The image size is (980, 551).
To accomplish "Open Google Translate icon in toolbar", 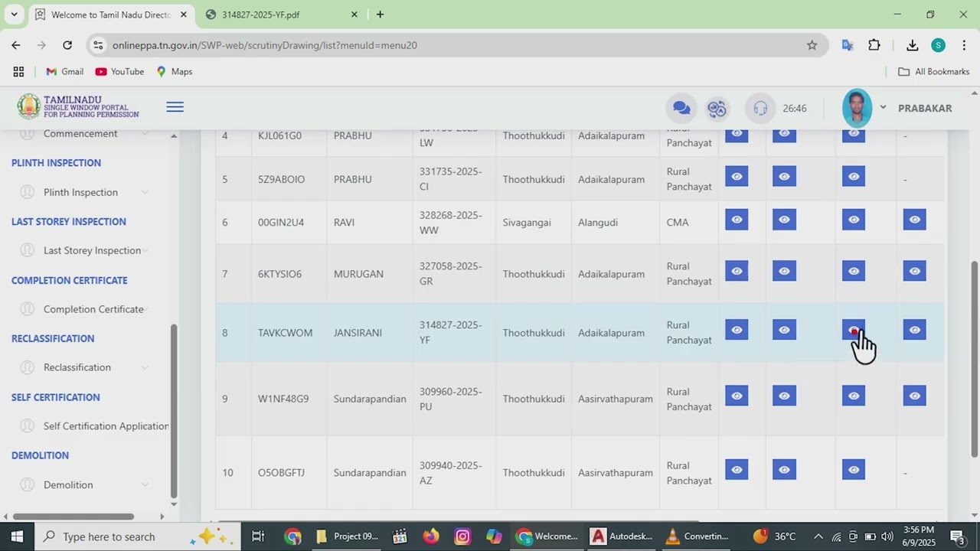I will [848, 45].
